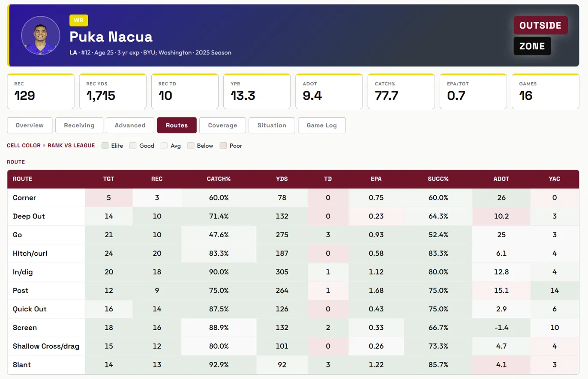Click the WR position badge
The height and width of the screenshot is (379, 588).
tap(79, 20)
